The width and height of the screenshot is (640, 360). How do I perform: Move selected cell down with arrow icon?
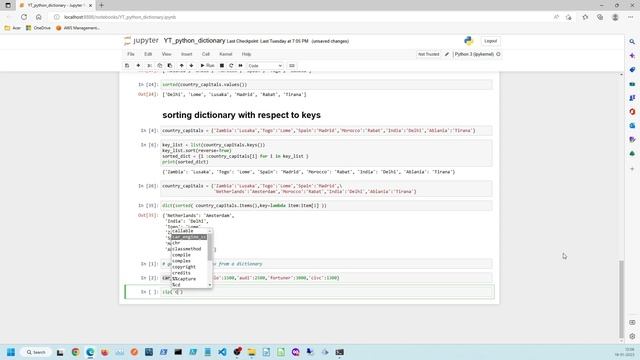click(191, 65)
